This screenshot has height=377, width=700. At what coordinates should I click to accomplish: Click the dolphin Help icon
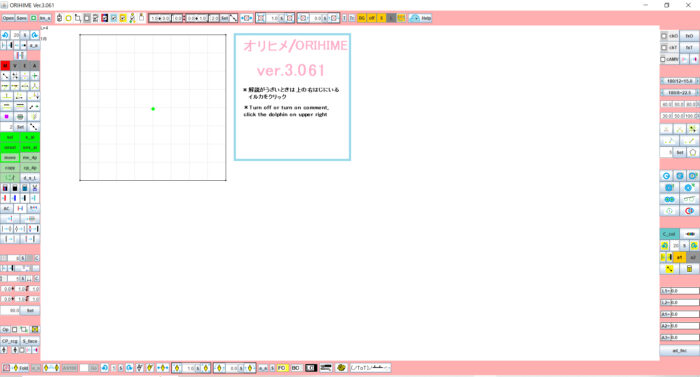coord(415,18)
